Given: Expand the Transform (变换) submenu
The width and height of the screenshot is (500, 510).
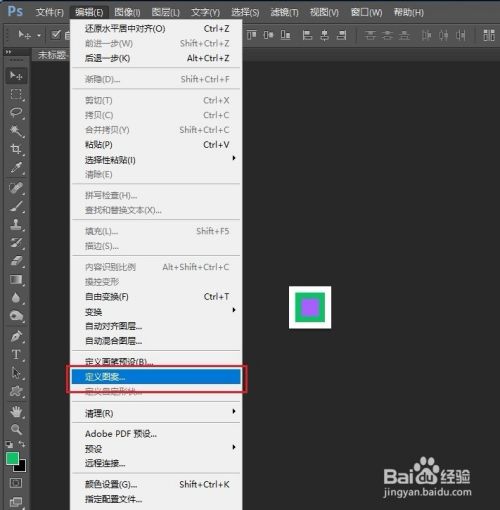Looking at the screenshot, I should 234,310.
